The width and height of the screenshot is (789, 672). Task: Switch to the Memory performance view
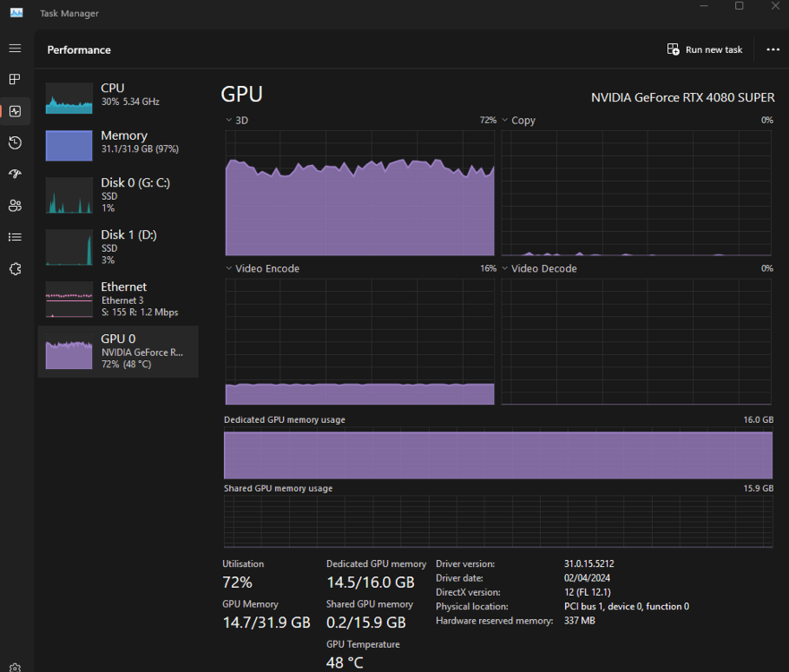click(x=116, y=143)
